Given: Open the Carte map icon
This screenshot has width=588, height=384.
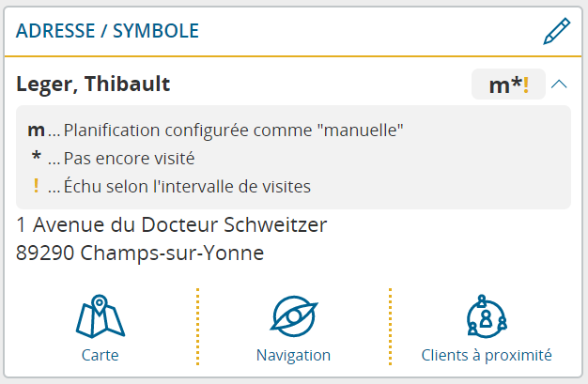Looking at the screenshot, I should pos(101,315).
